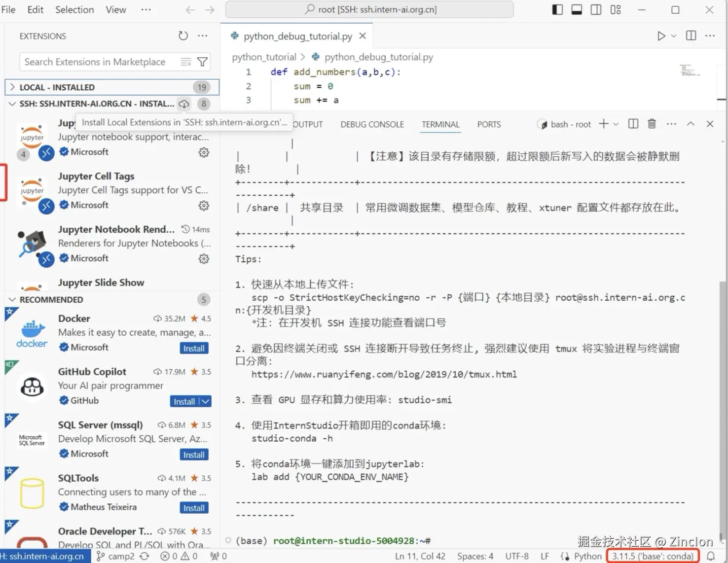Viewport: 728px width, 563px height.
Task: Open the extension filter funnel
Action: click(x=202, y=62)
